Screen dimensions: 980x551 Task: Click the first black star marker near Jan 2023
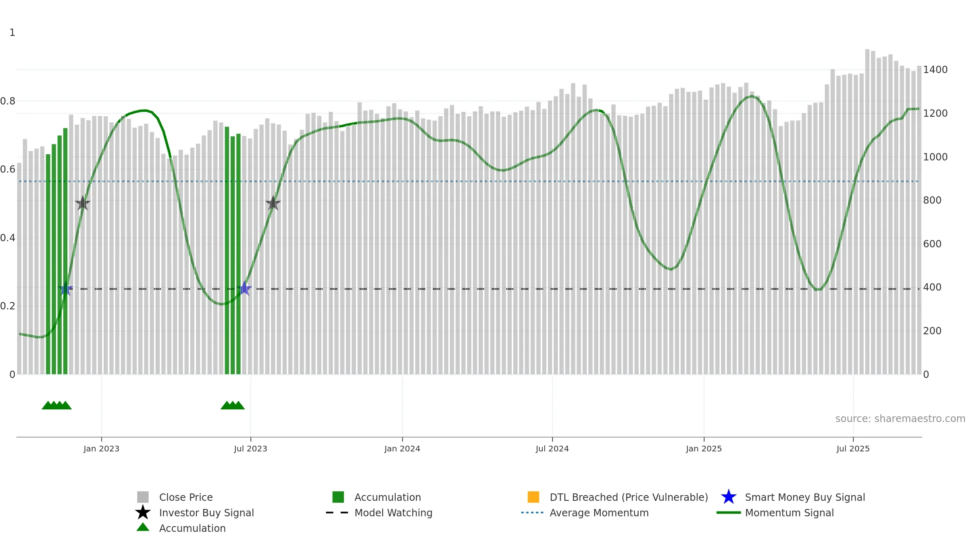point(82,203)
